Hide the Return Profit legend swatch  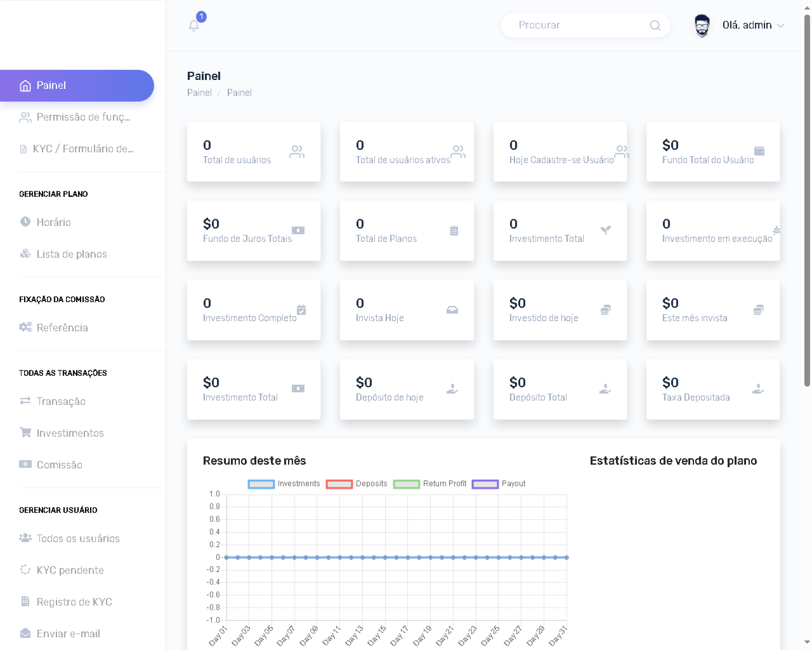point(406,484)
